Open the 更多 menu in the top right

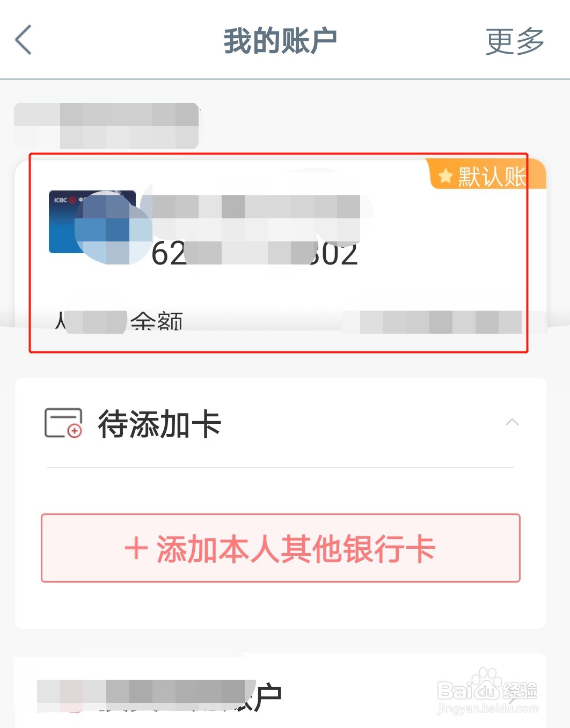[515, 41]
